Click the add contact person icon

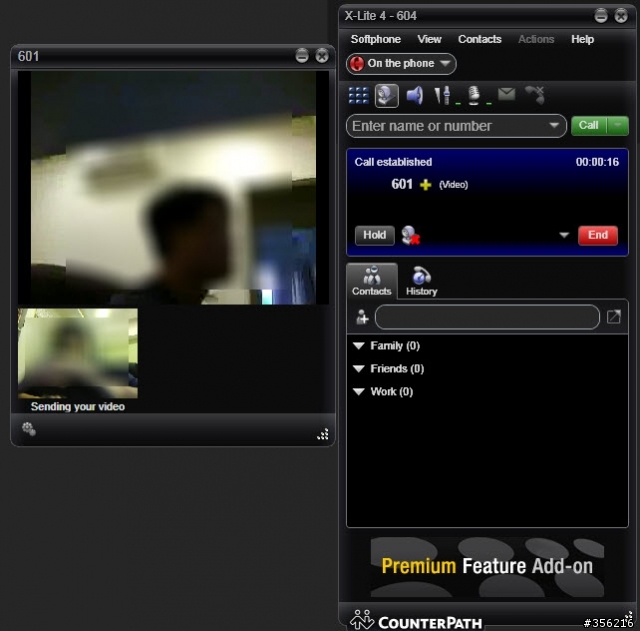pos(362,317)
